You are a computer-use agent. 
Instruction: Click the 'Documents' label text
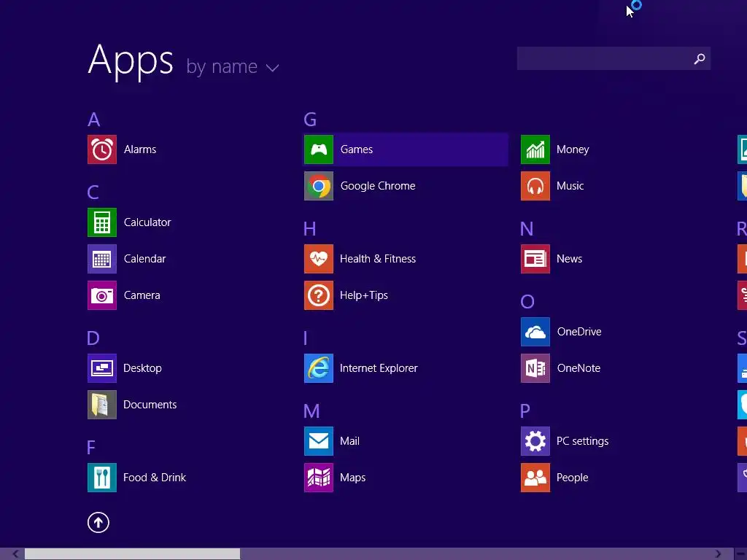pos(150,405)
